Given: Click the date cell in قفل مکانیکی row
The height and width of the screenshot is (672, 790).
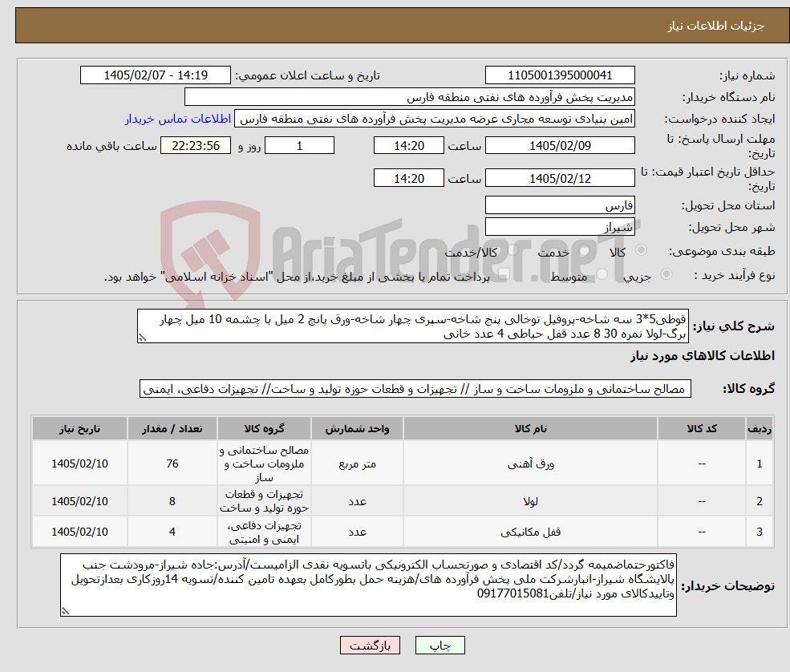Looking at the screenshot, I should point(79,532).
